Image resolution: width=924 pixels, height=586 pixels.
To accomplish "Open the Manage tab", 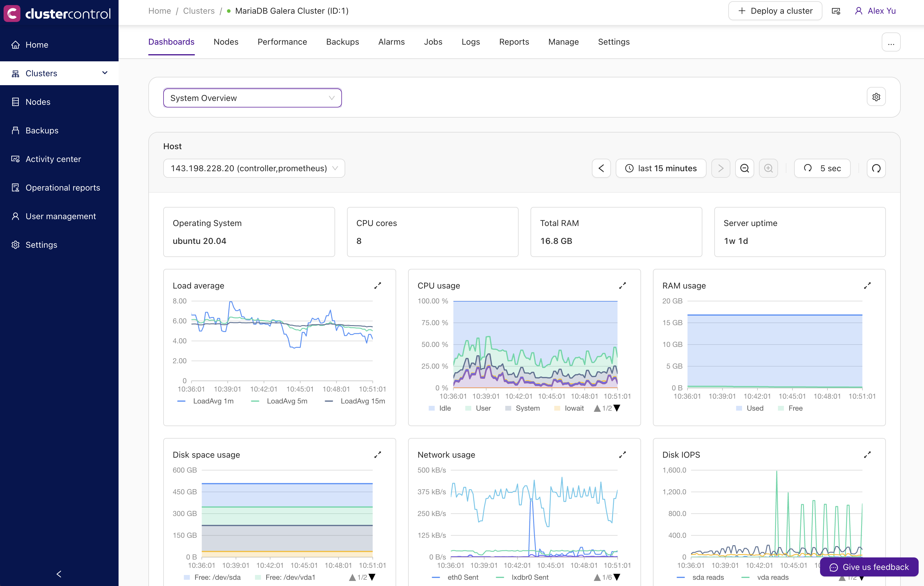I will click(x=564, y=42).
